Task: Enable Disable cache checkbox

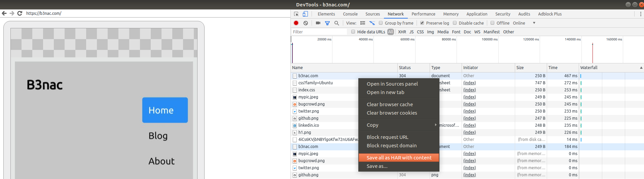Action: click(455, 23)
